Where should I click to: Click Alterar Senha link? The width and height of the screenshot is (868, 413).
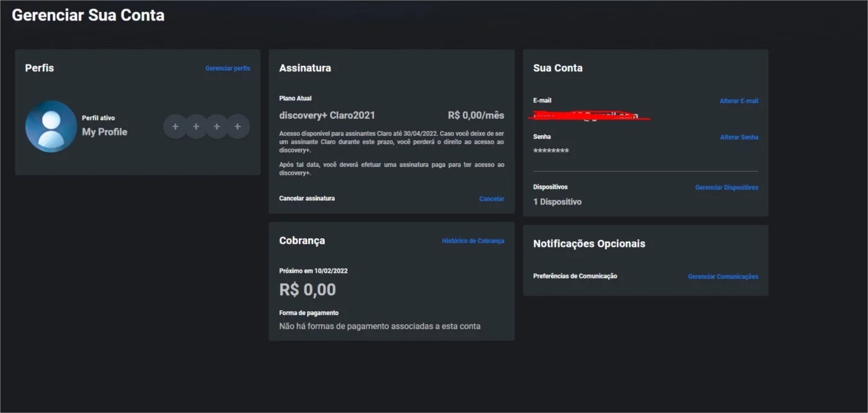tap(739, 137)
